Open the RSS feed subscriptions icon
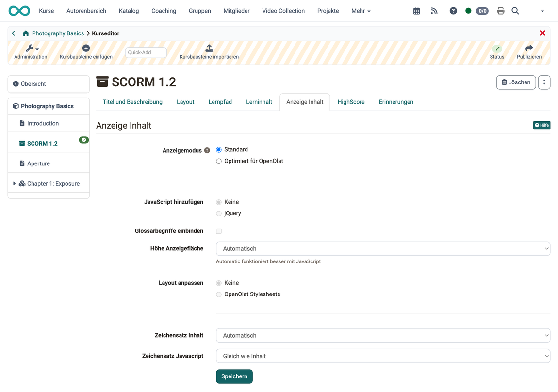This screenshot has height=392, width=558. coord(434,11)
